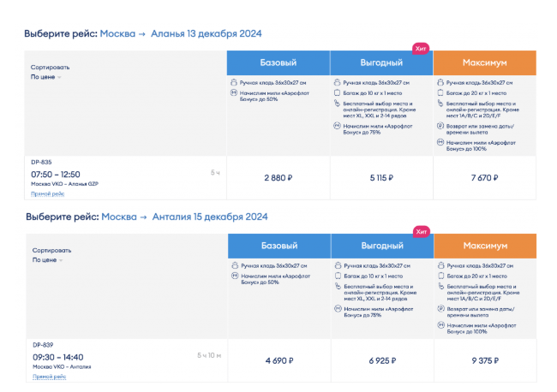Image resolution: width=557 pixels, height=392 pixels.
Task: Click refund icon in first Максимум tariff
Action: (x=440, y=126)
